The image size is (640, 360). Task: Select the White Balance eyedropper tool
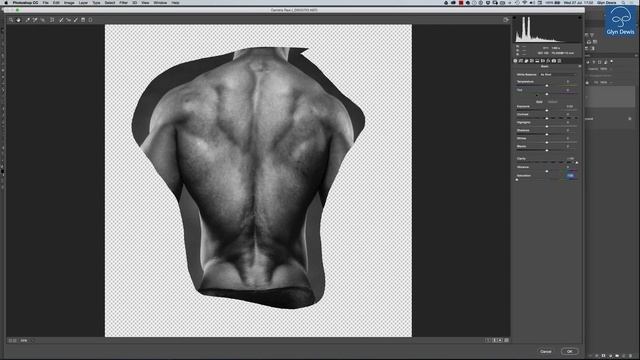(28, 20)
